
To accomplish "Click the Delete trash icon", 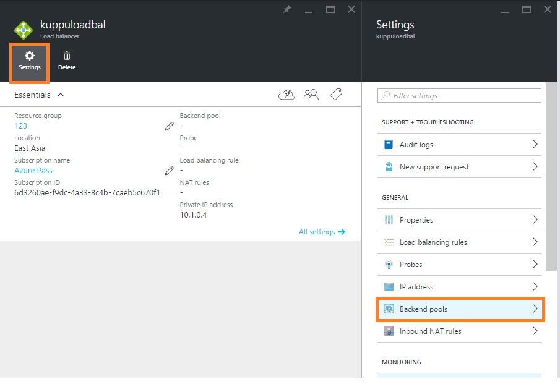I will click(67, 61).
